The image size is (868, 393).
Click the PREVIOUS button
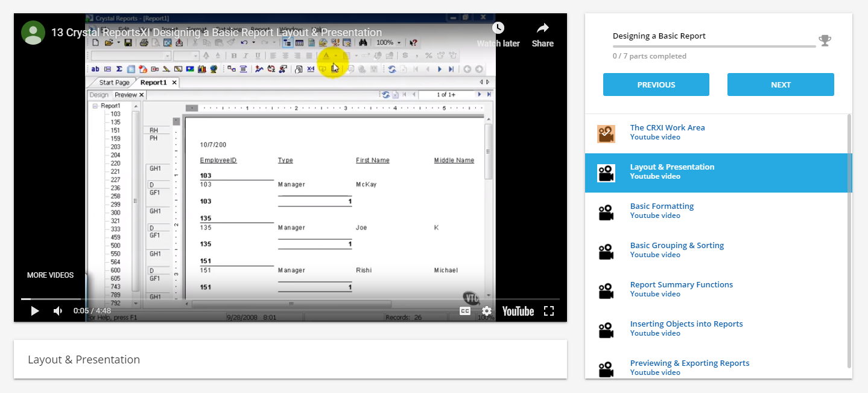(656, 85)
